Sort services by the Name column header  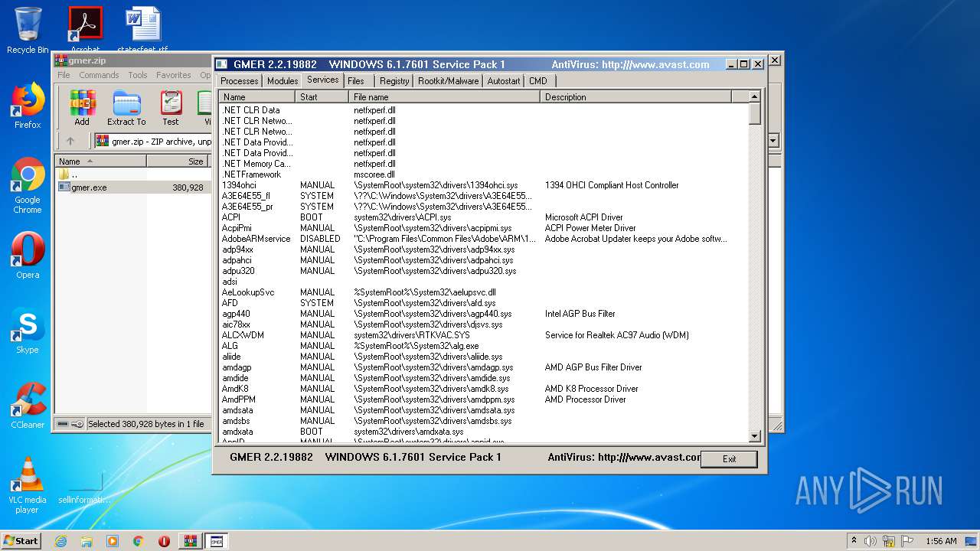click(x=257, y=97)
